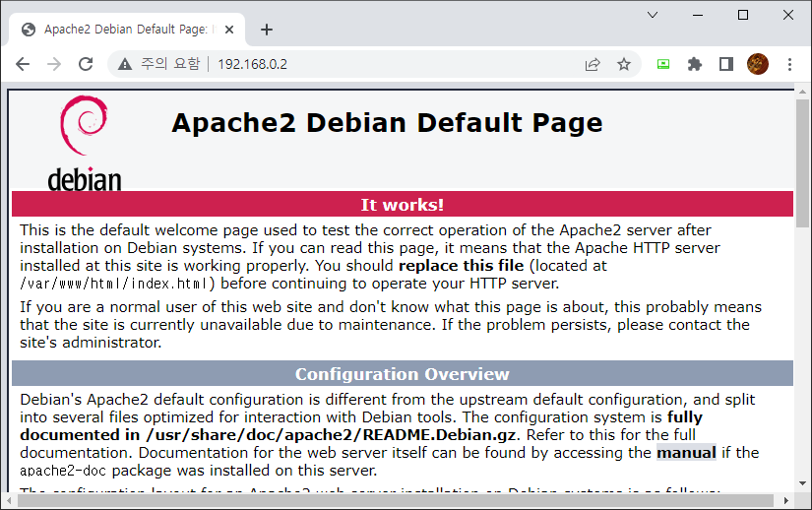Click the "Configuration Overview" heading

tap(403, 374)
